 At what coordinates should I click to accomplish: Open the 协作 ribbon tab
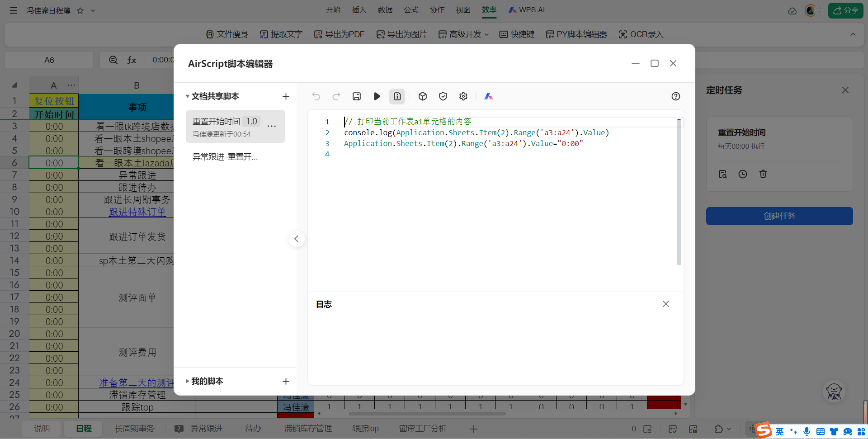[437, 10]
